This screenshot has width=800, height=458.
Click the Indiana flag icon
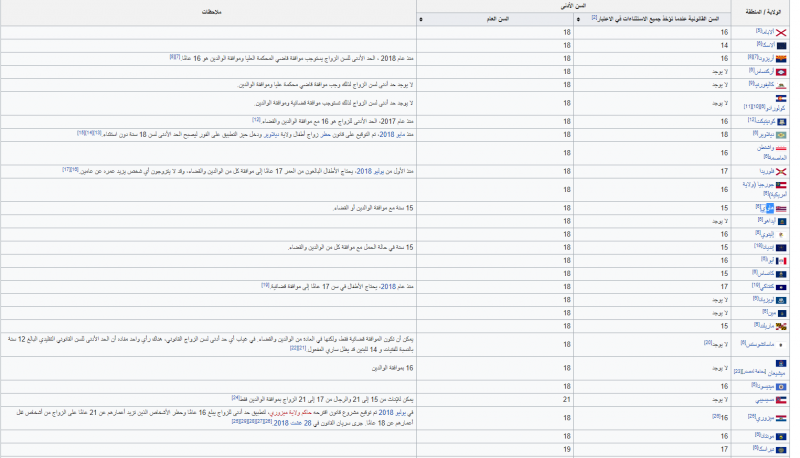[781, 248]
